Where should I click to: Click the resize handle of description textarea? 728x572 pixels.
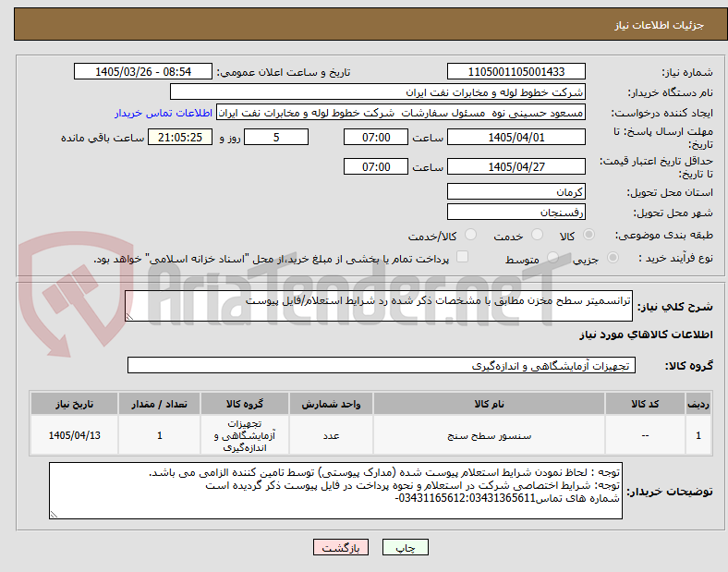tap(129, 317)
